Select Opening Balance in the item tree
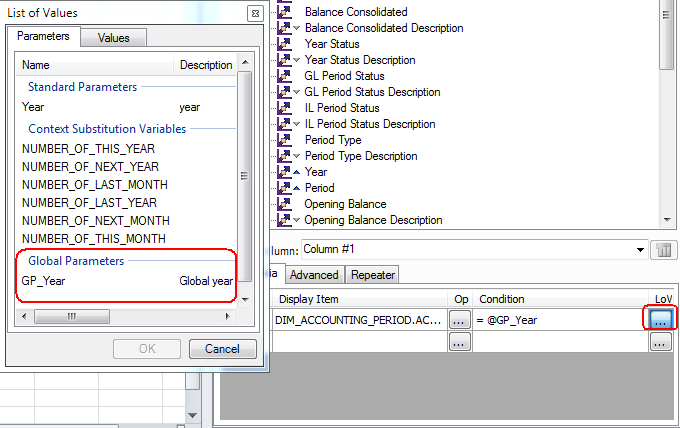 (x=345, y=204)
